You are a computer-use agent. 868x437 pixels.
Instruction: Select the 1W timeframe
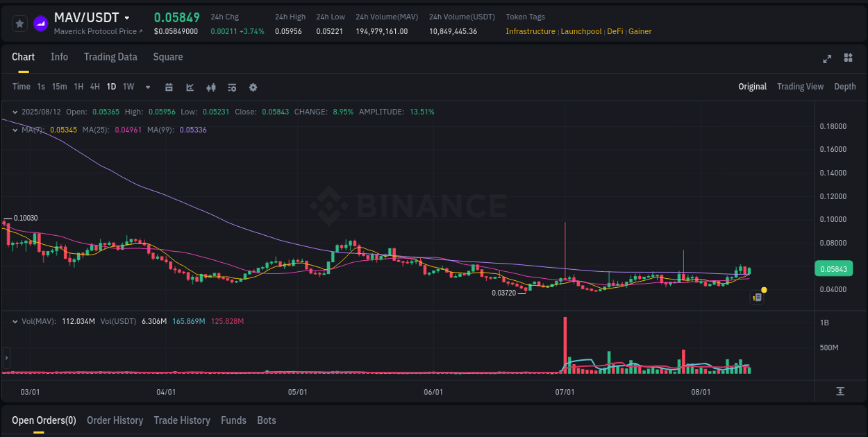coord(128,87)
